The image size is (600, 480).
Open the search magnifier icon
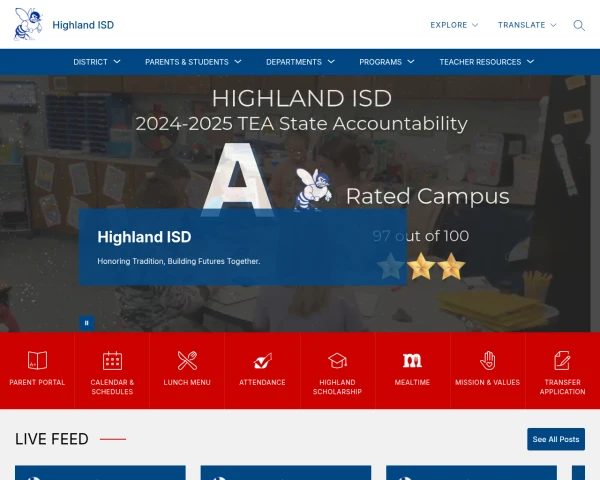point(579,25)
